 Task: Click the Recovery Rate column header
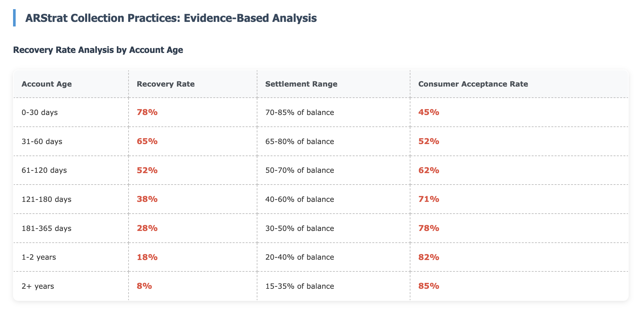tap(166, 84)
